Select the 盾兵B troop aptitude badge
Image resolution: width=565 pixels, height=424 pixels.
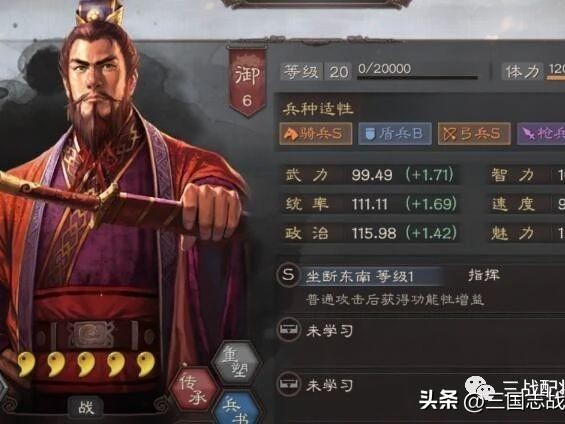click(395, 134)
